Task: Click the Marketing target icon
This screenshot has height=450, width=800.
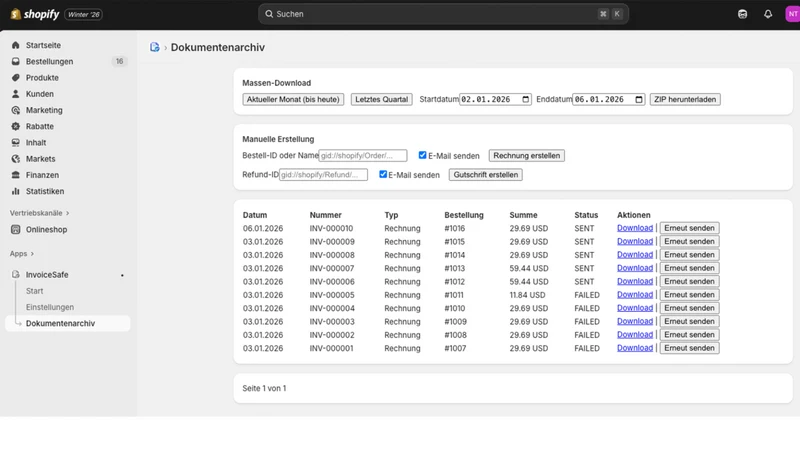Action: point(16,110)
